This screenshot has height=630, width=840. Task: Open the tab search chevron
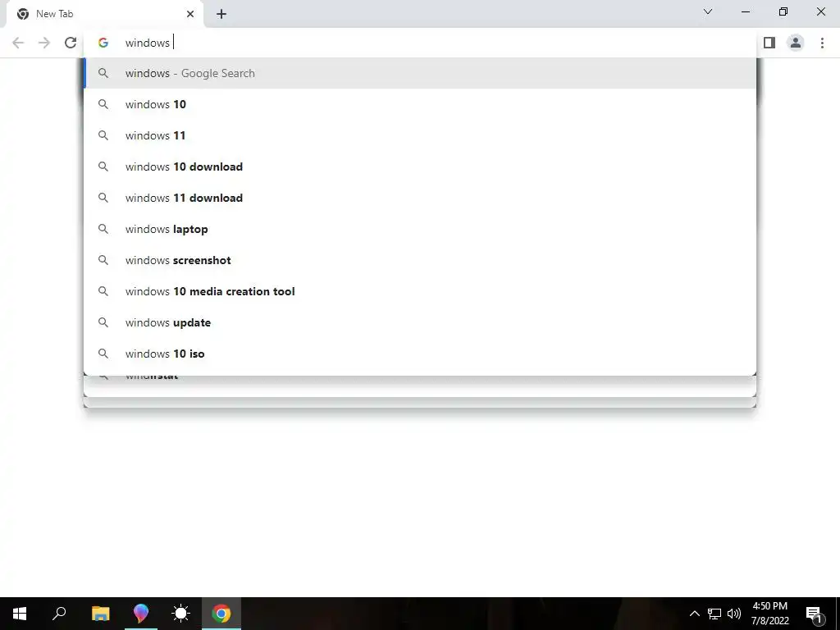[x=708, y=11]
